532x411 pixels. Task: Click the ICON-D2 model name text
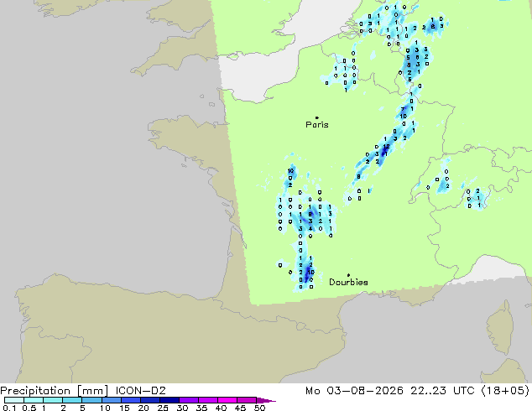[x=140, y=391]
